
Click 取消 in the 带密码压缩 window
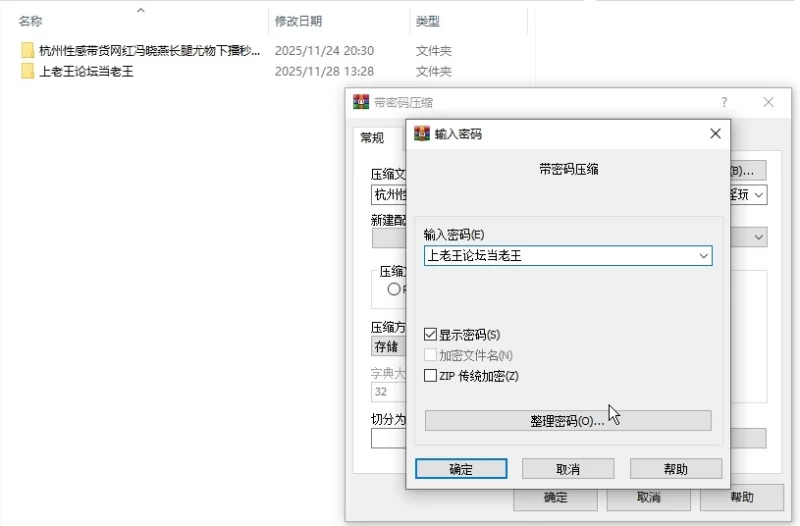[x=648, y=497]
